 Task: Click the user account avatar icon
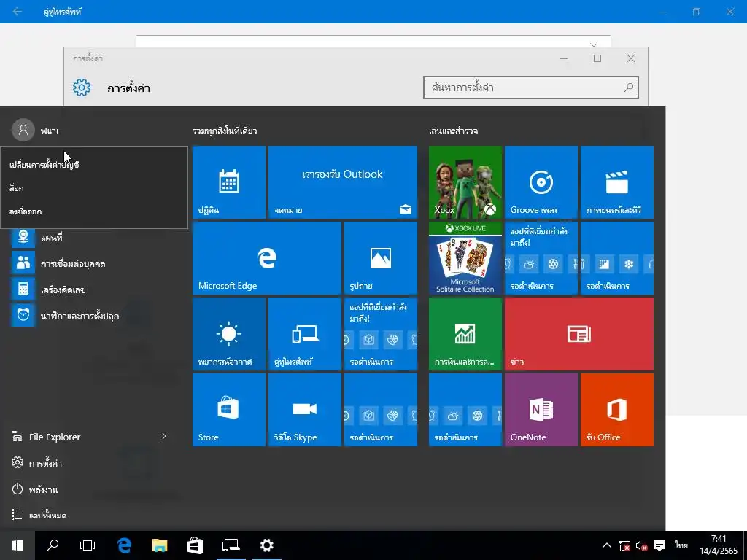coord(23,130)
